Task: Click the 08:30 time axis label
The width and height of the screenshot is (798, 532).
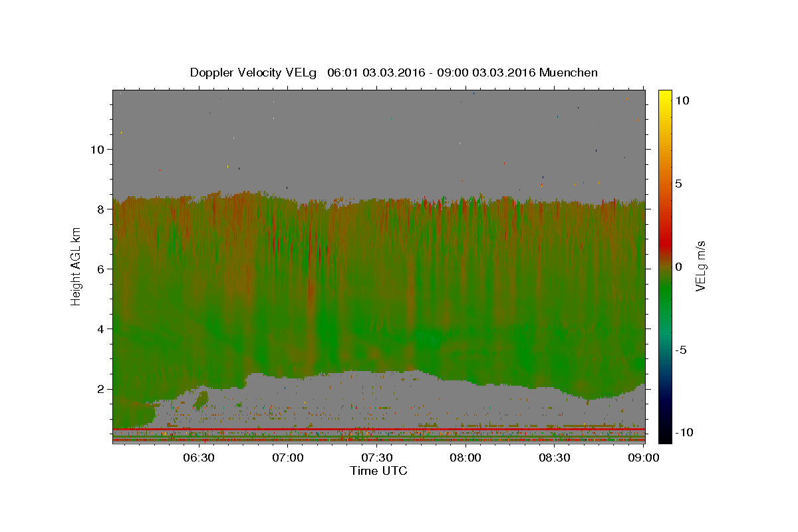Action: [x=555, y=458]
